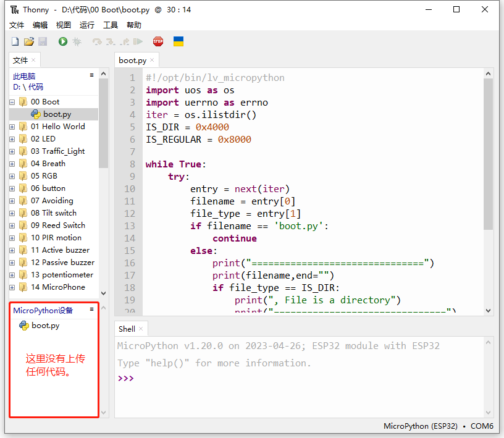Image resolution: width=504 pixels, height=438 pixels.
Task: Expand the 06 button folder
Action: [12, 188]
